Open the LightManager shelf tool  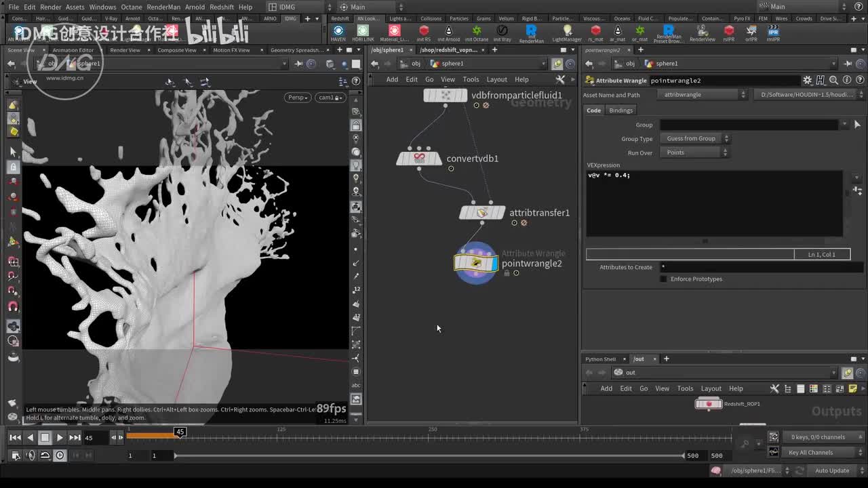567,32
